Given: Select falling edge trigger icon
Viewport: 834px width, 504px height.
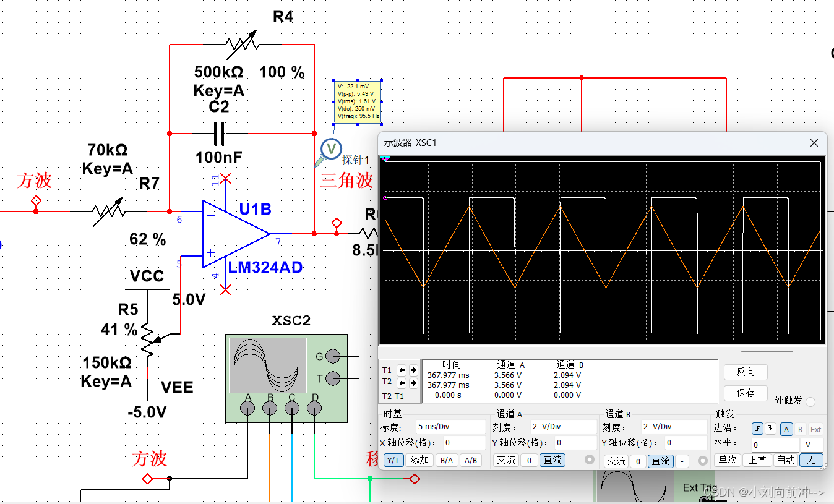Looking at the screenshot, I should (770, 429).
